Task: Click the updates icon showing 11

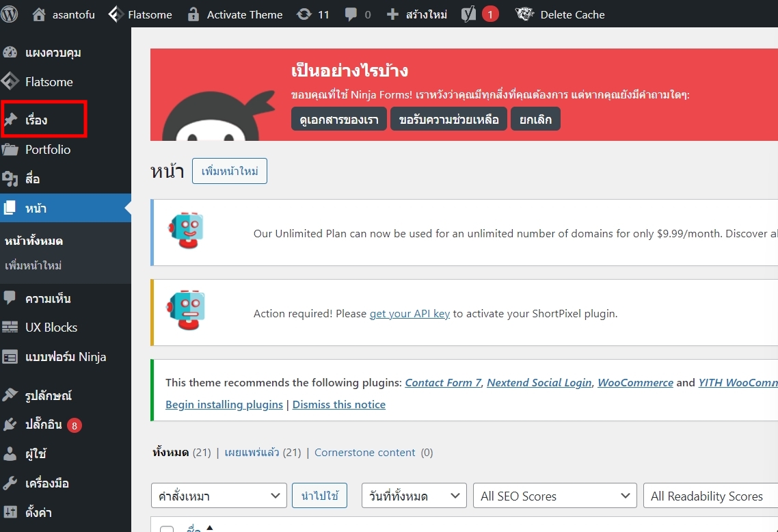Action: [x=312, y=14]
